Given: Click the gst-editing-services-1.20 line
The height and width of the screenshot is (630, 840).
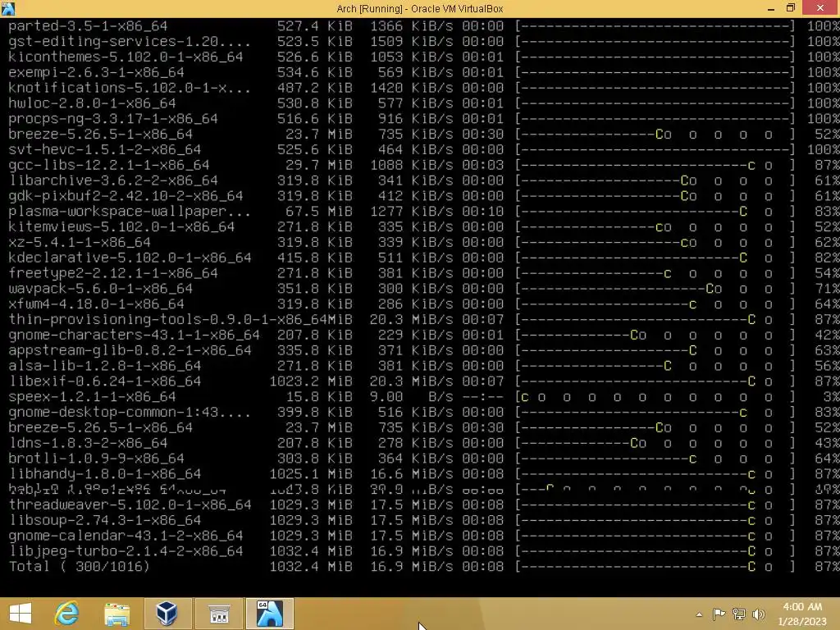Looking at the screenshot, I should coord(129,41).
